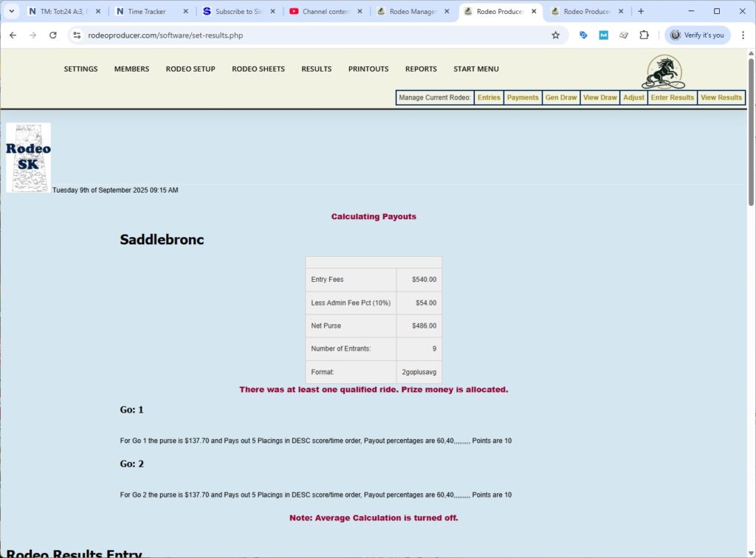756x558 pixels.
Task: Click the Payments link
Action: (x=523, y=97)
